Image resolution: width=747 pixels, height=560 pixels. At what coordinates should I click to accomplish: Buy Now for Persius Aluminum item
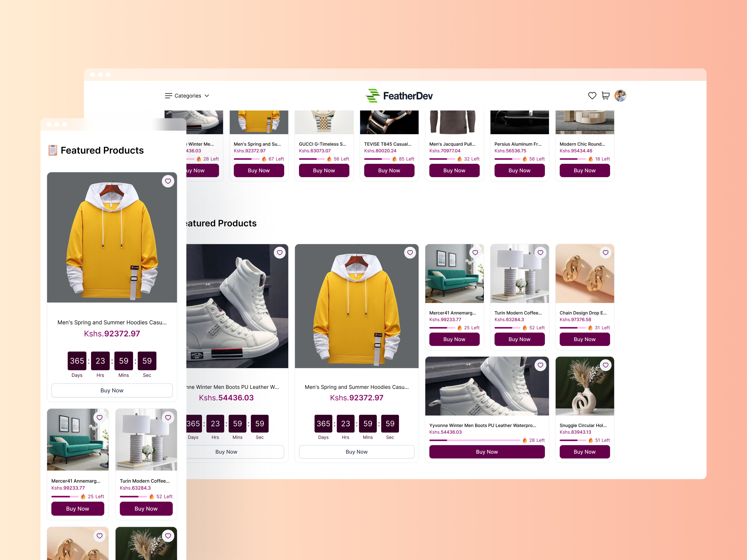pos(519,171)
